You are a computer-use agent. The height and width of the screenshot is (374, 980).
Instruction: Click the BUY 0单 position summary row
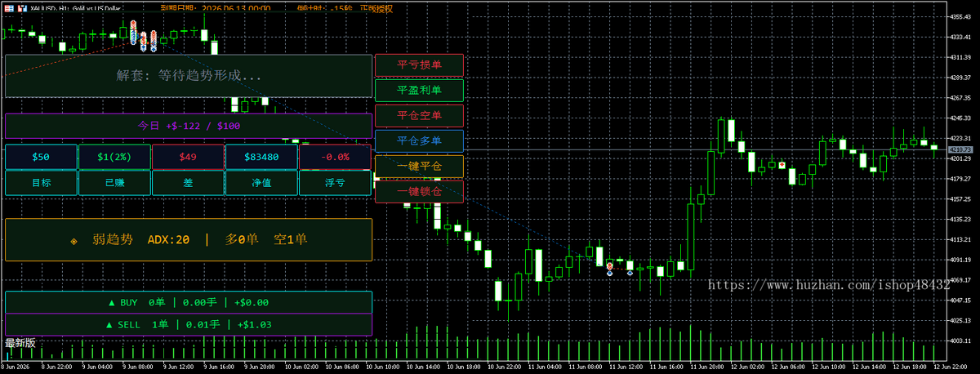pos(189,302)
